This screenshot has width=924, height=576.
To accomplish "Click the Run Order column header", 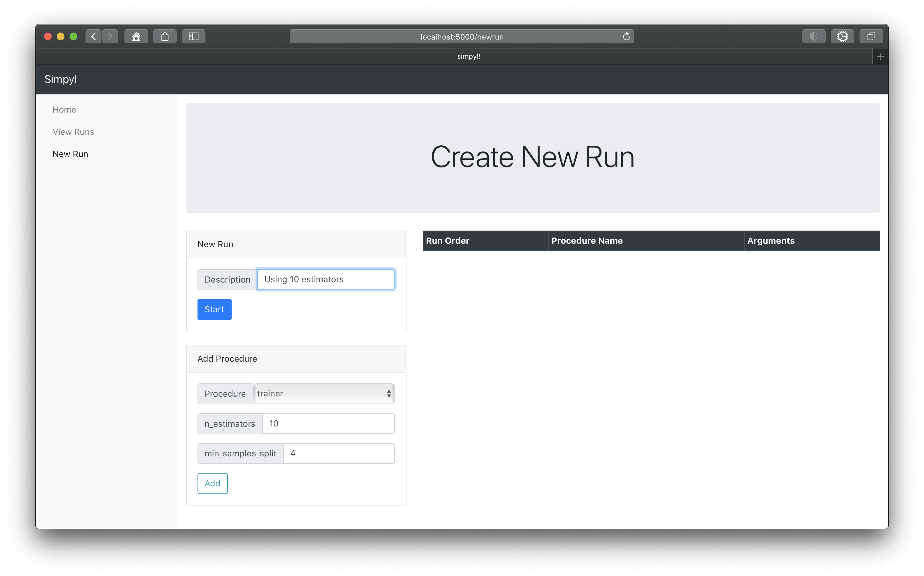I will [x=485, y=241].
